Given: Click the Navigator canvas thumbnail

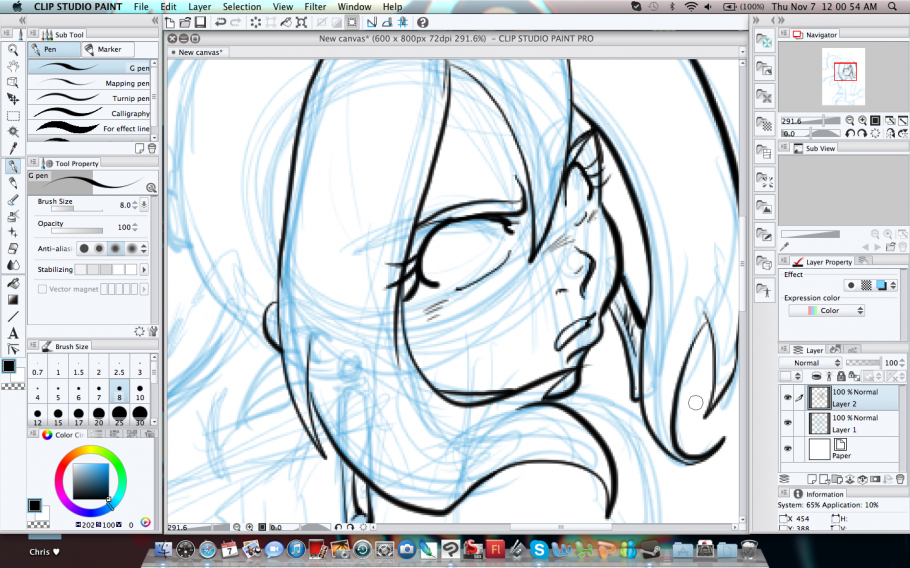Looking at the screenshot, I should pyautogui.click(x=843, y=77).
